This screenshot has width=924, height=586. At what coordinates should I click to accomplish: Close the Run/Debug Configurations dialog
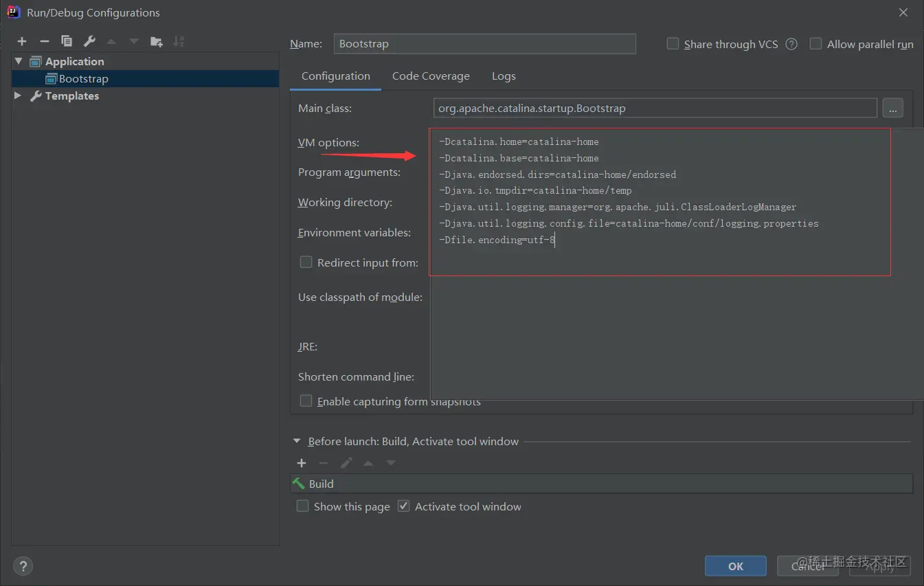[903, 12]
